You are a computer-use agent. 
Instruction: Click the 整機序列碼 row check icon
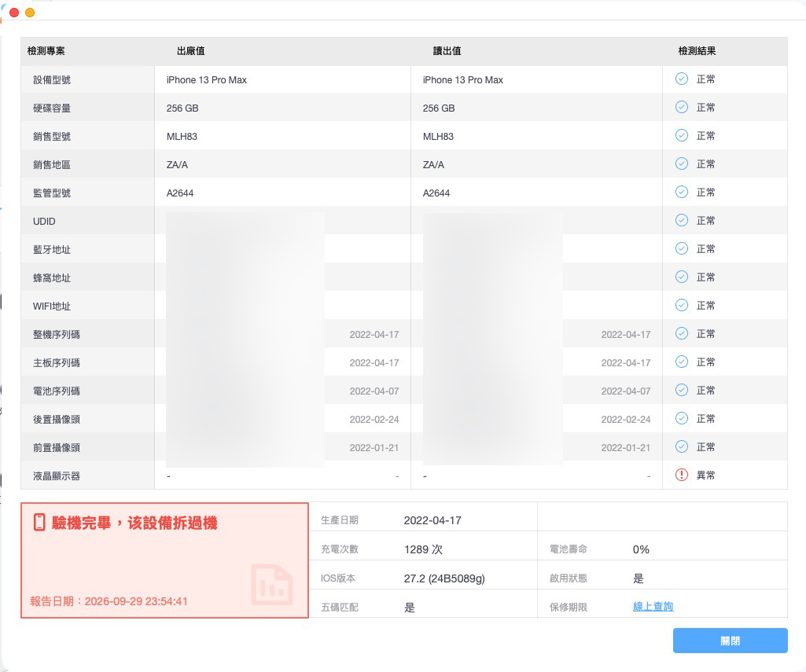pyautogui.click(x=681, y=333)
